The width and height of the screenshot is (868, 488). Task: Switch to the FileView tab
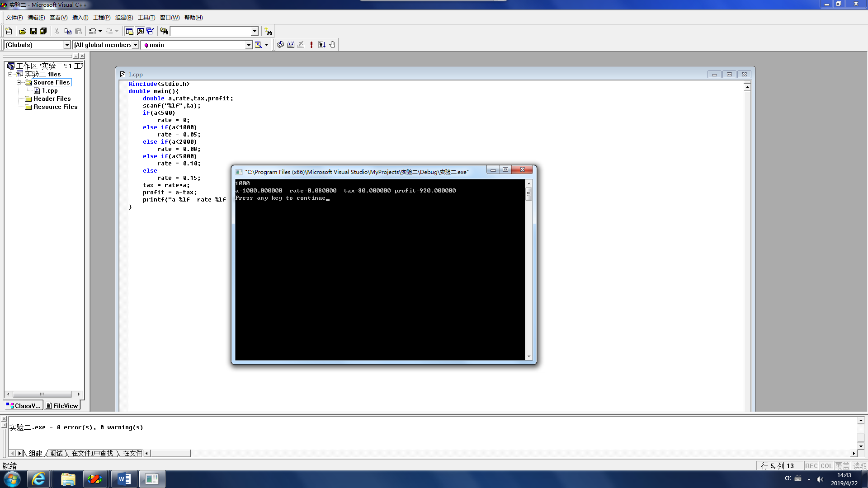tap(62, 406)
